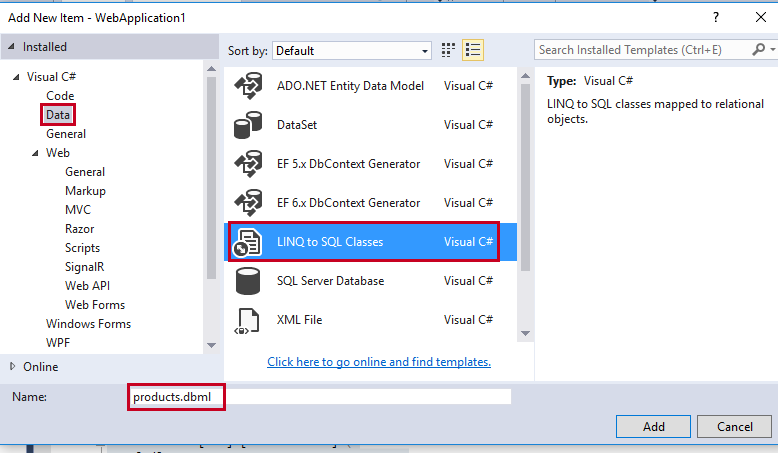
Task: Expand the Online section
Action: point(12,366)
